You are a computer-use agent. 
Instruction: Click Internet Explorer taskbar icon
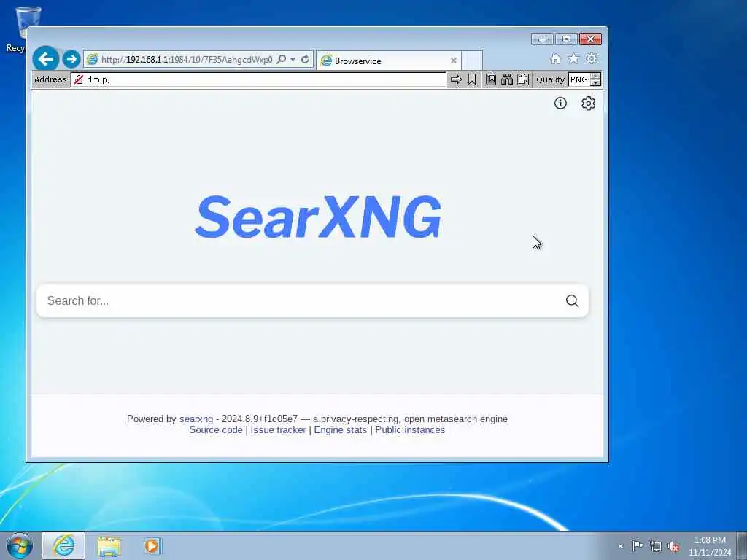(64, 545)
